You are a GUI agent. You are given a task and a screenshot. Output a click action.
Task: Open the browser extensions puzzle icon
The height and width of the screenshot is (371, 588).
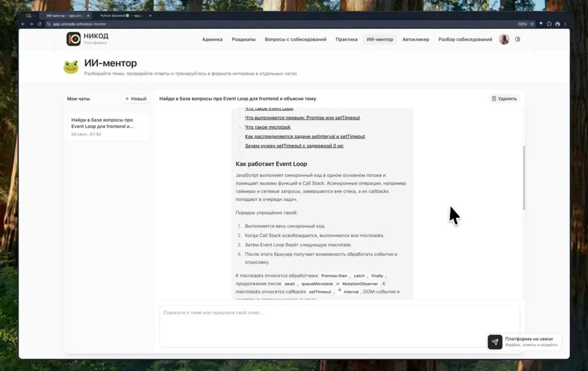pyautogui.click(x=549, y=24)
